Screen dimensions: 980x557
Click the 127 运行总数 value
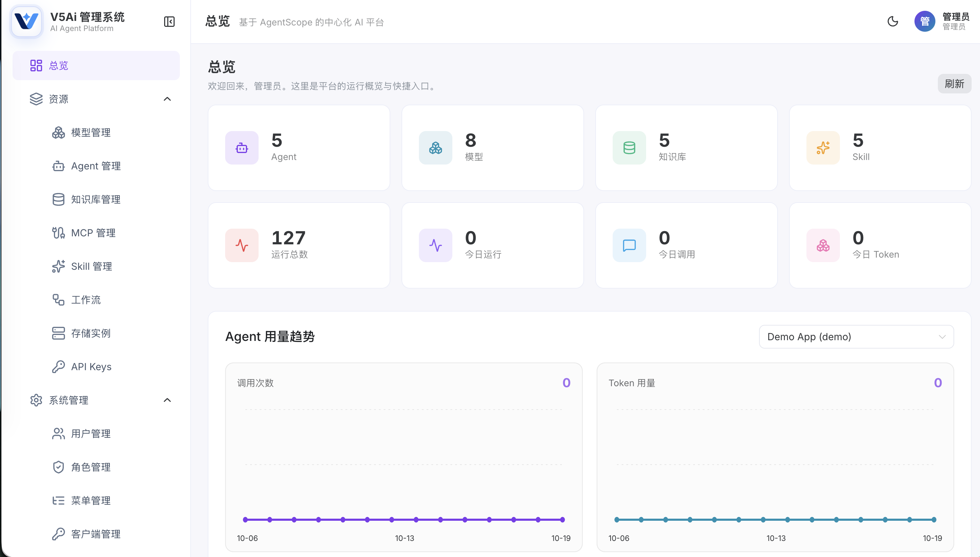coord(288,238)
